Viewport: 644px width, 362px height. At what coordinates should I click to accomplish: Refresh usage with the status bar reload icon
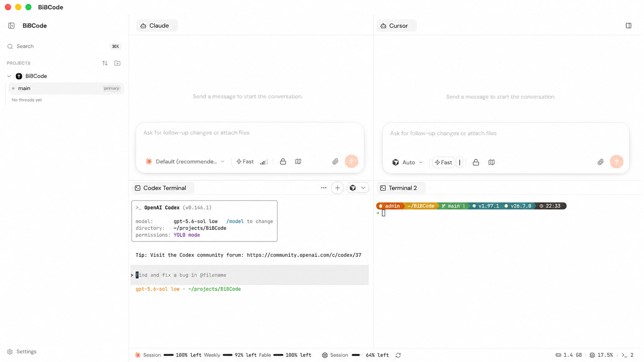point(398,355)
